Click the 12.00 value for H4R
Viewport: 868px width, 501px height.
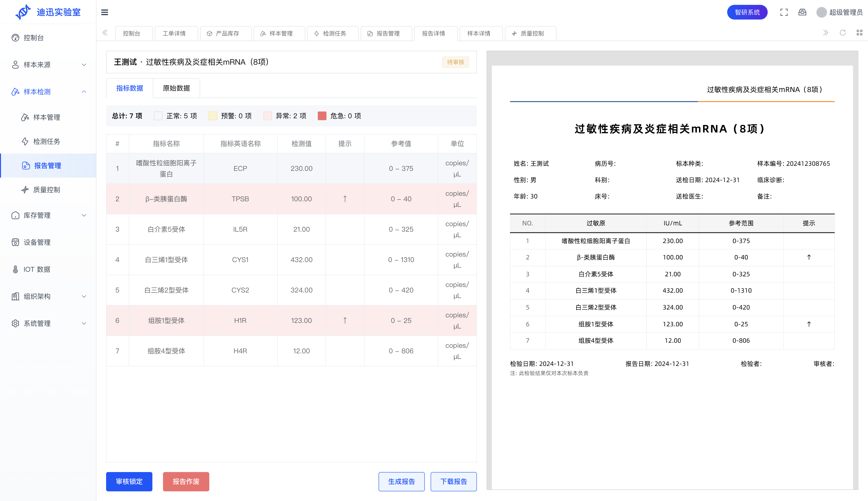(x=301, y=351)
